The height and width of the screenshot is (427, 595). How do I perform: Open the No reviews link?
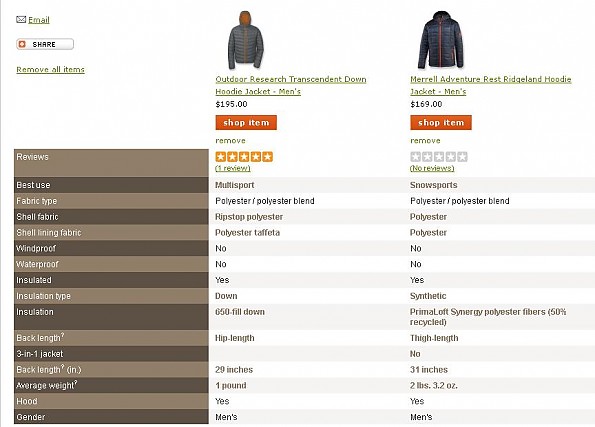point(432,168)
